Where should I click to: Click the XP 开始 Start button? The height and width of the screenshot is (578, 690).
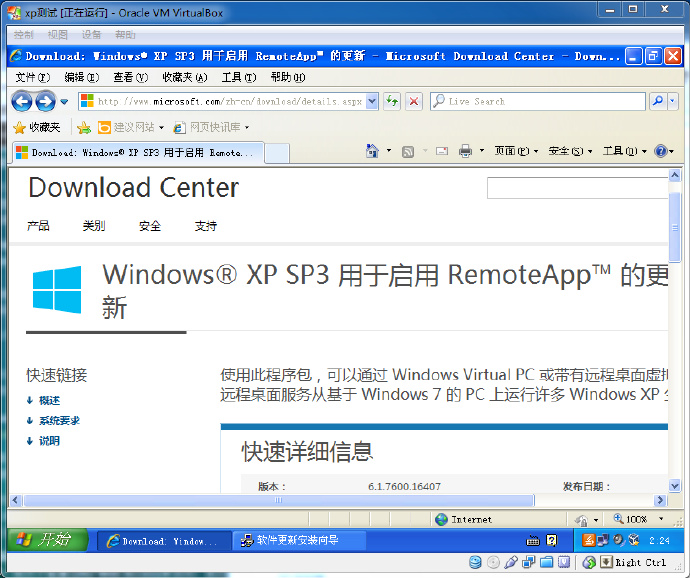tap(48, 540)
